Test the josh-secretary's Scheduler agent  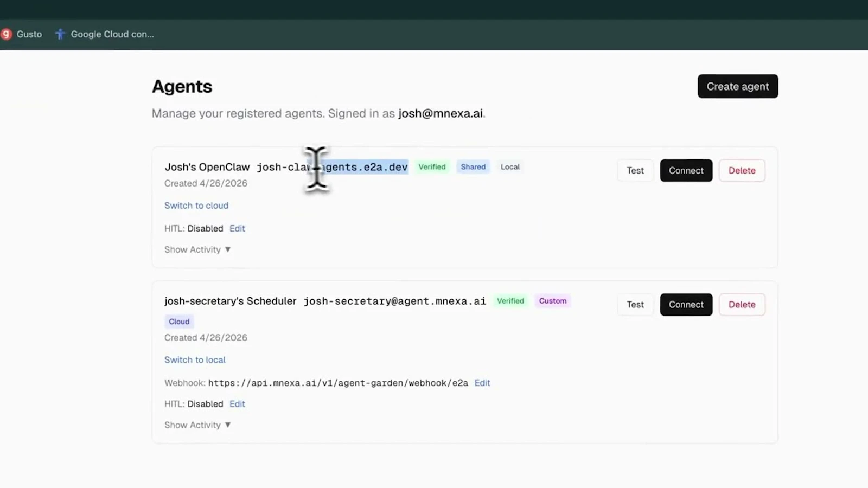[x=635, y=304]
